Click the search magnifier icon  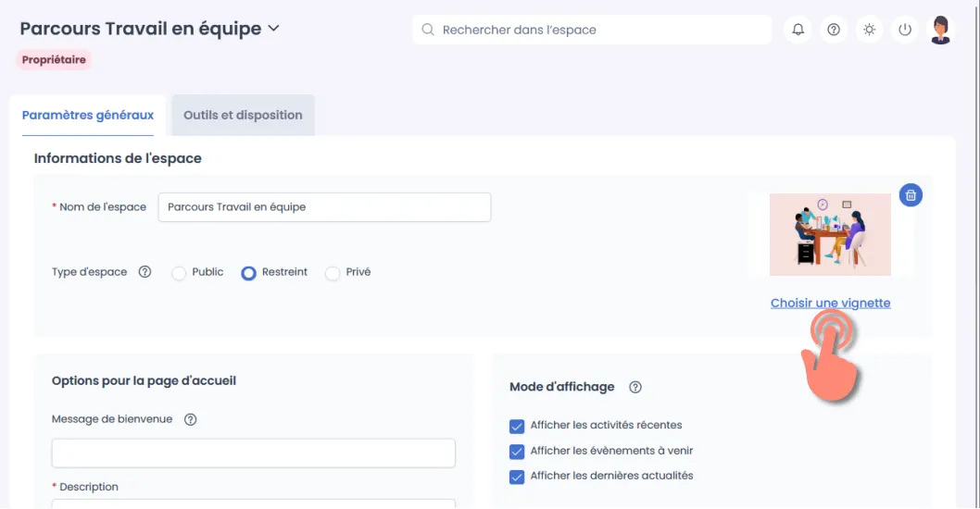pyautogui.click(x=428, y=30)
